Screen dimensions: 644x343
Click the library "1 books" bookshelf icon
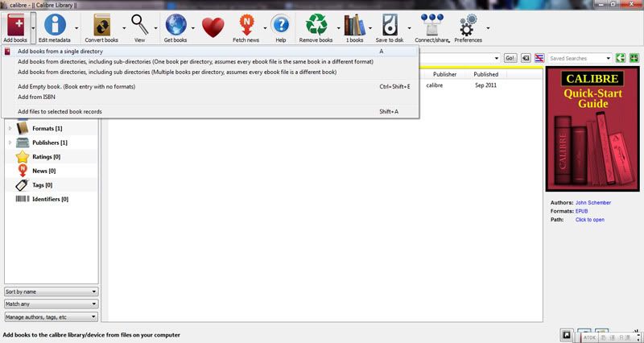pyautogui.click(x=354, y=25)
